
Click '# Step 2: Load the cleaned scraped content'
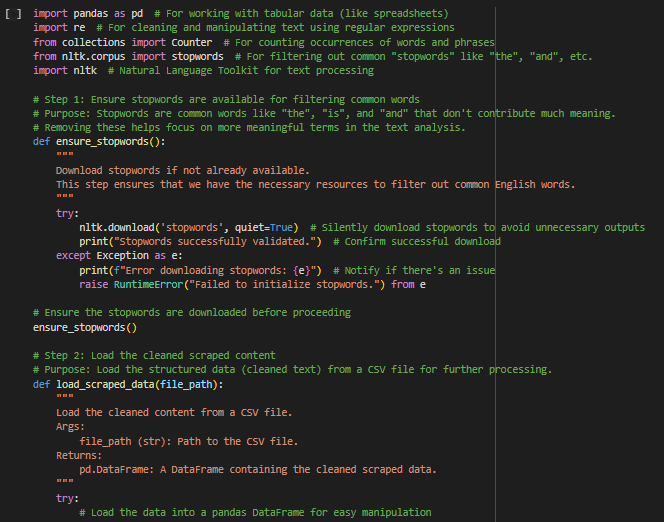[155, 356]
